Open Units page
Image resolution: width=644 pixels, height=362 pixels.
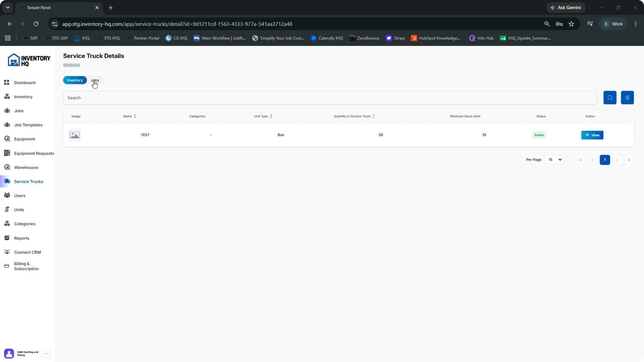[19, 210]
